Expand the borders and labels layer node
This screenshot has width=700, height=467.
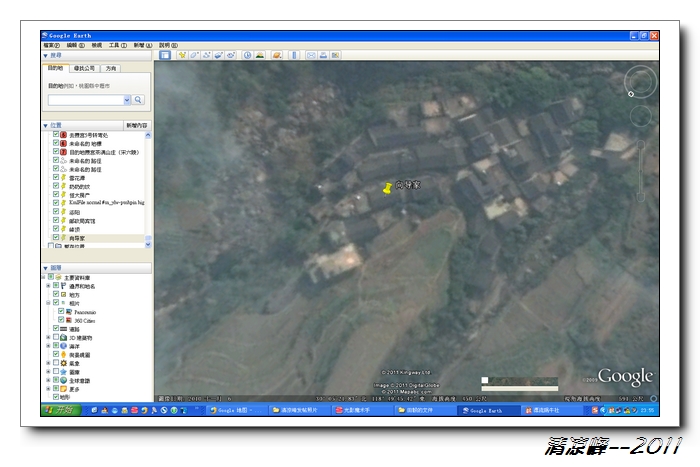[49, 286]
